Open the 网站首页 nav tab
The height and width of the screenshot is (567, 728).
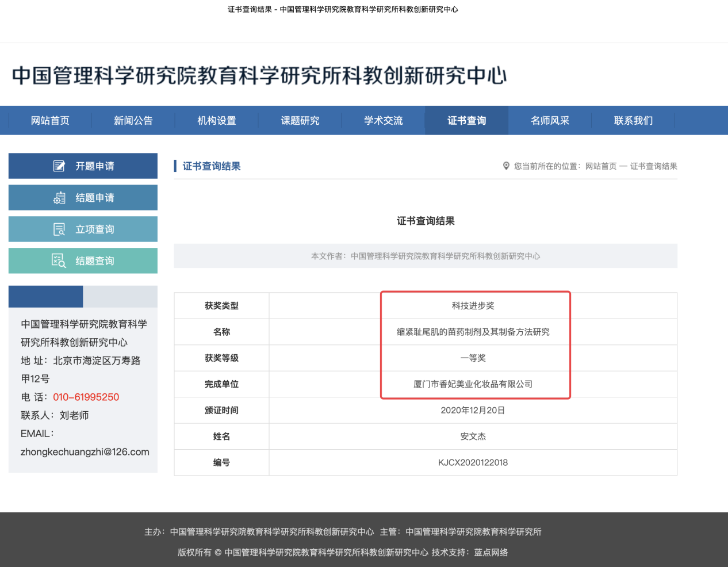pos(50,121)
